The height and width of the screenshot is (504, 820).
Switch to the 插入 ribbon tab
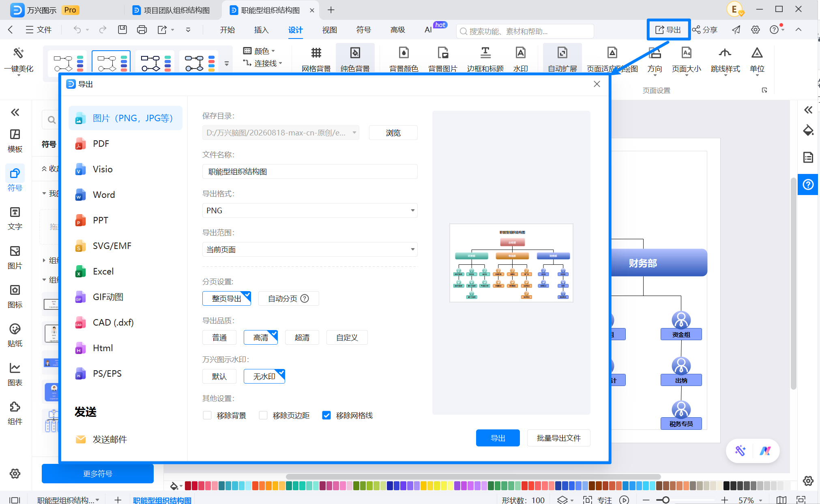click(x=261, y=30)
